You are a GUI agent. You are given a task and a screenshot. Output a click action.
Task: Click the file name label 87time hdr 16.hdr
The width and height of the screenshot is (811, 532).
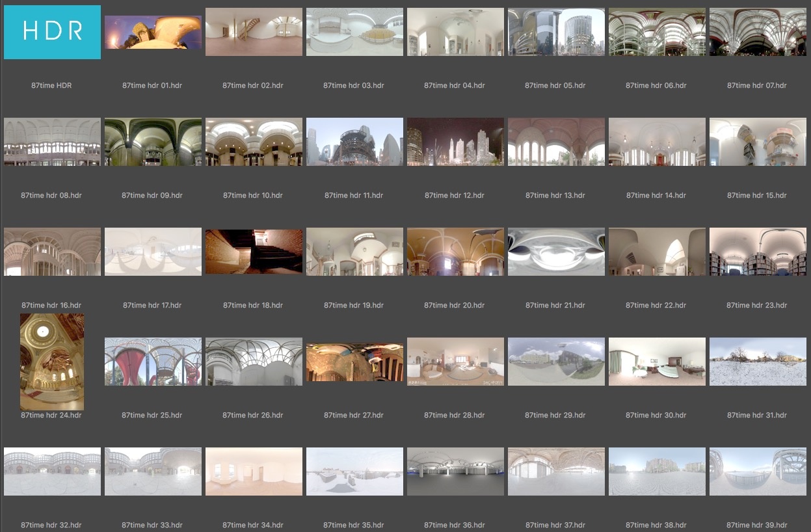tap(51, 305)
